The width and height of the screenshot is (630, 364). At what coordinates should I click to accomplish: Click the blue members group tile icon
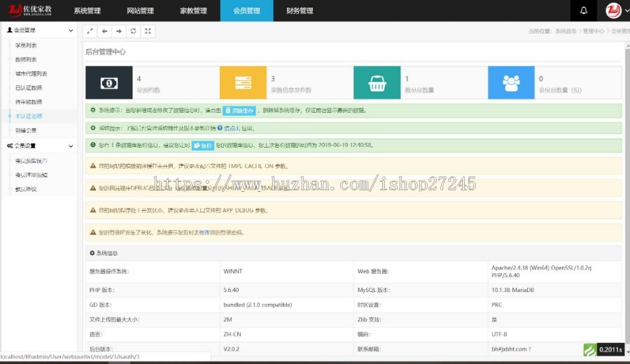point(511,83)
